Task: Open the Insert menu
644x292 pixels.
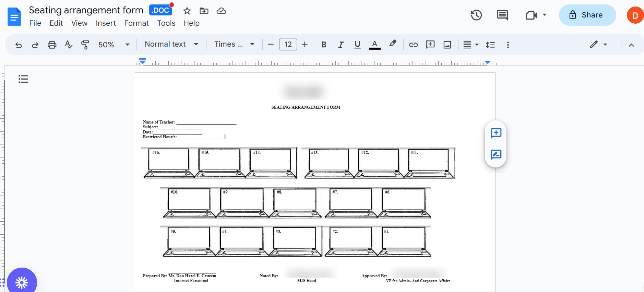Action: tap(106, 23)
